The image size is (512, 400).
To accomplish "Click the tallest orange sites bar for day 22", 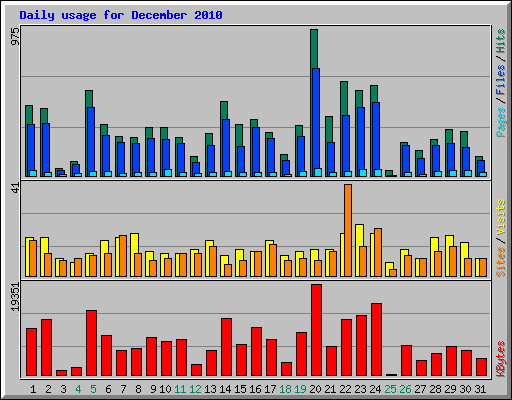I will coord(348,230).
